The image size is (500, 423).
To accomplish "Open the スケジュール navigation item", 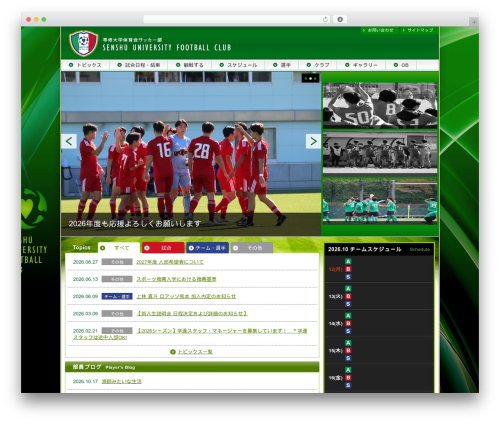I will click(238, 65).
